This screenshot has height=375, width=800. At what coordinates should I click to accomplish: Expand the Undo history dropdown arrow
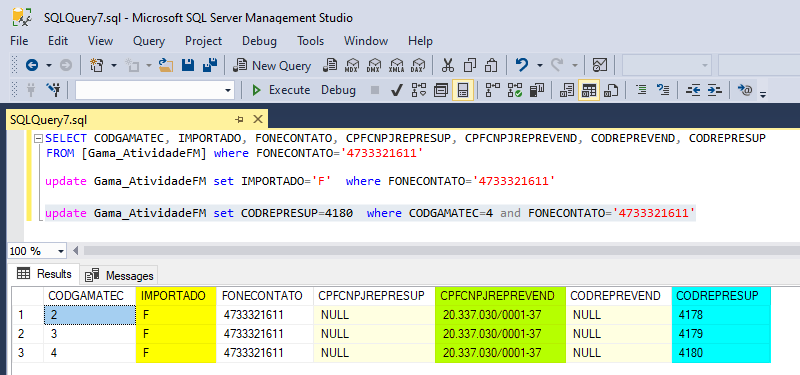[x=540, y=65]
